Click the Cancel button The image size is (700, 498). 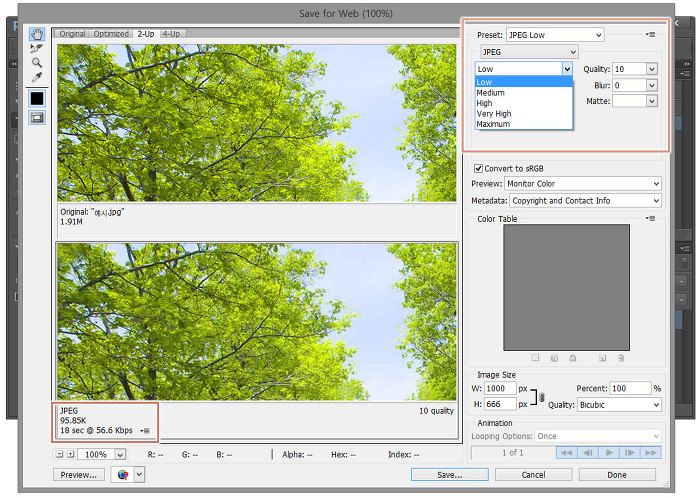(533, 475)
